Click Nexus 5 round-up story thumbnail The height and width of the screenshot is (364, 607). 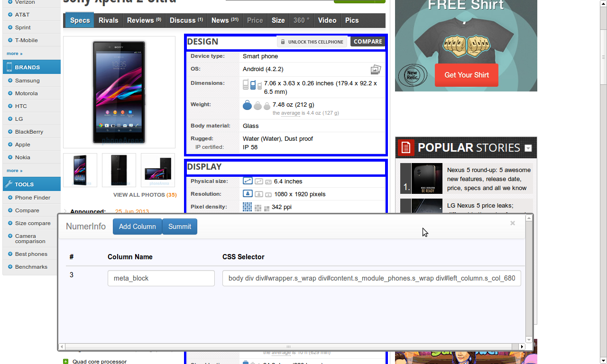coord(427,179)
